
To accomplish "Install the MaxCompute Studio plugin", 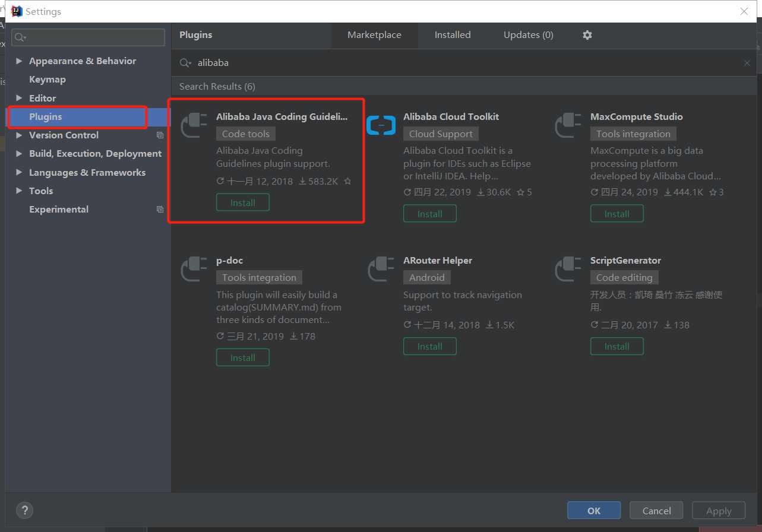I will pos(617,214).
